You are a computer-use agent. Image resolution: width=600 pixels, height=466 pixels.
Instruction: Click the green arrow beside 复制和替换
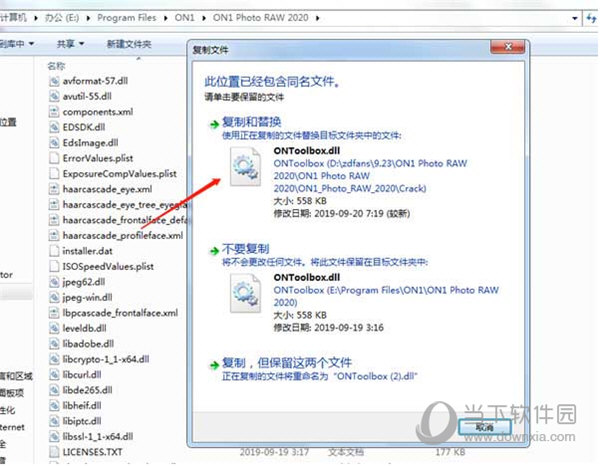click(214, 124)
